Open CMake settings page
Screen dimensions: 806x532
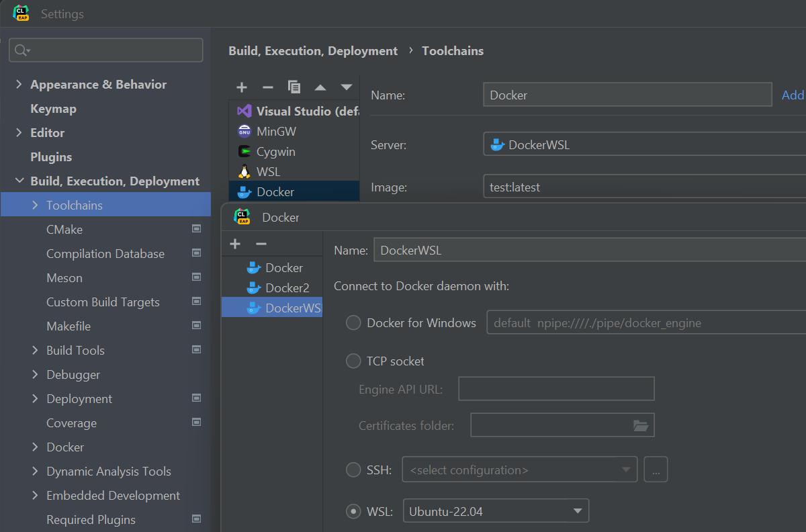pyautogui.click(x=64, y=230)
